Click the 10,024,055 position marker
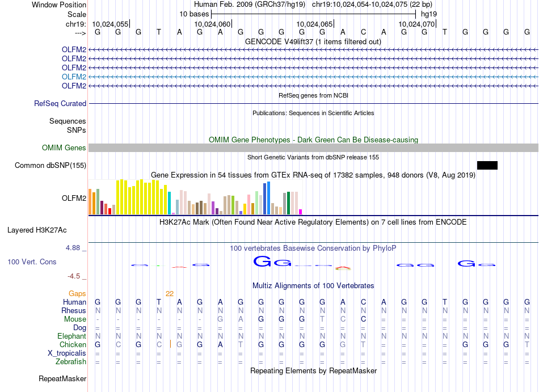The height and width of the screenshot is (392, 539). click(x=110, y=24)
